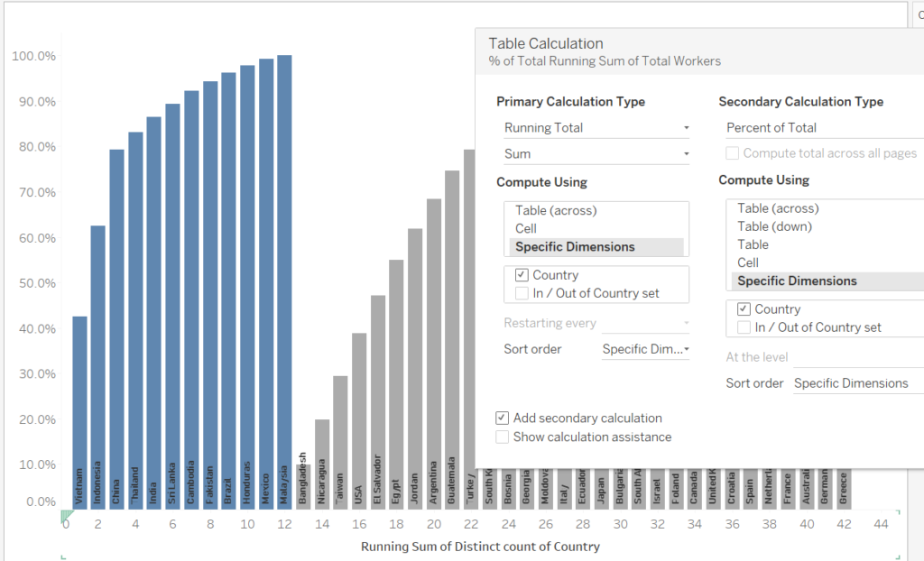Select Cell in secondary Compute Using list
The height and width of the screenshot is (561, 924).
point(827,262)
